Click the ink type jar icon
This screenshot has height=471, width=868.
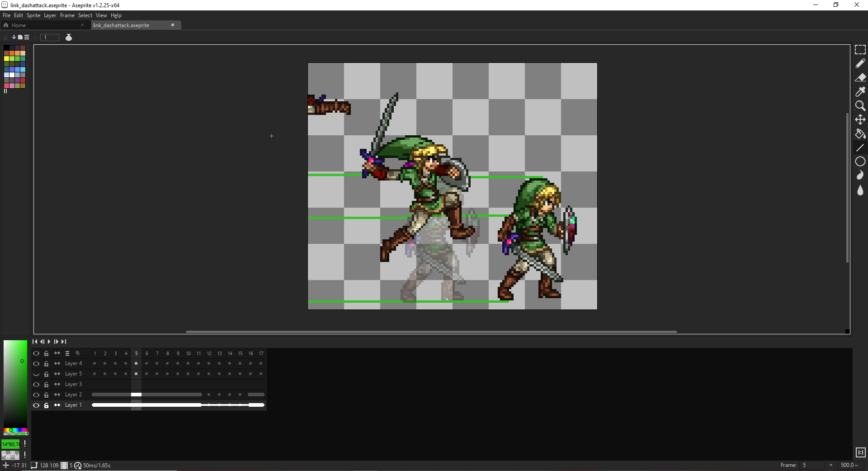(69, 37)
